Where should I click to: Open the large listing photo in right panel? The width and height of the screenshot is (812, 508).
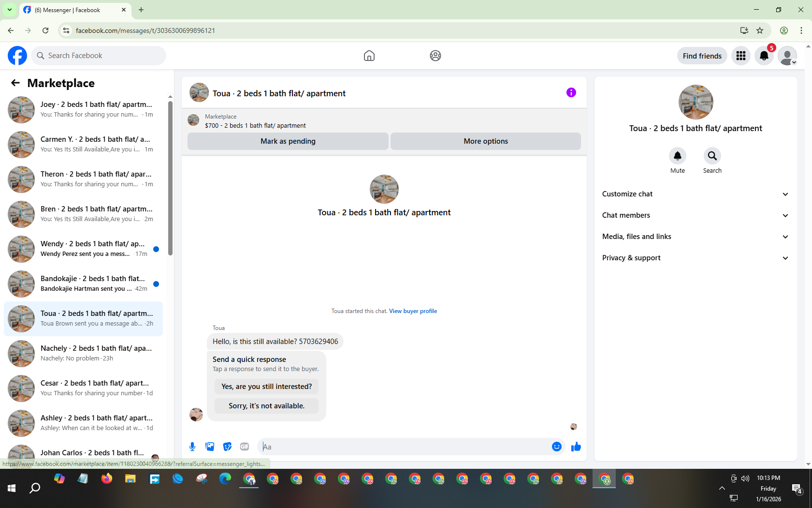(696, 102)
